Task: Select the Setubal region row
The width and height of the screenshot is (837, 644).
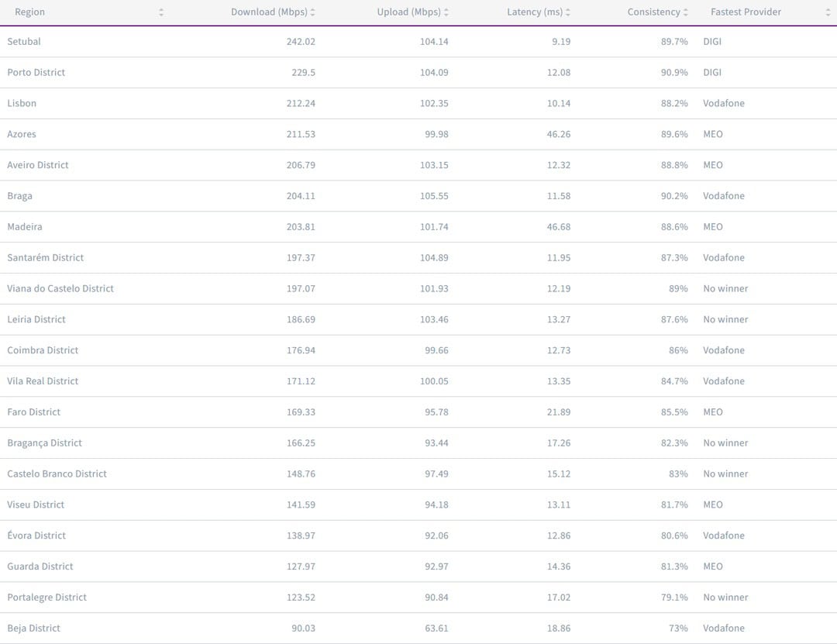Action: 24,42
